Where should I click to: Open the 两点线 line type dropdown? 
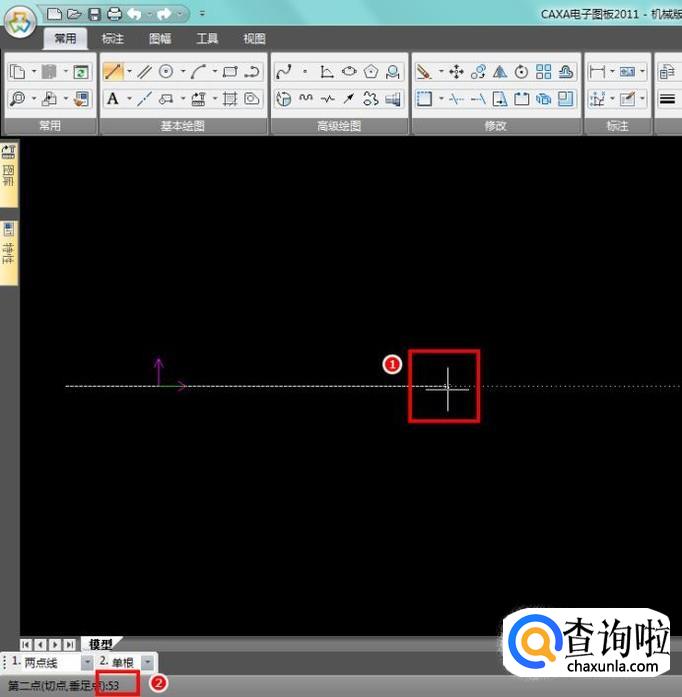pyautogui.click(x=86, y=663)
